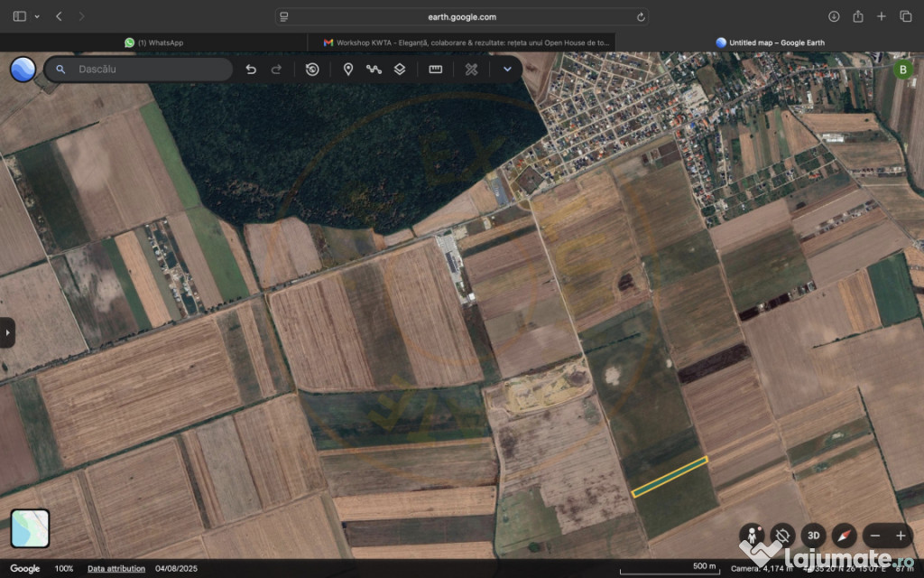This screenshot has width=924, height=578.
Task: Expand the left side panel arrow
Action: (x=7, y=332)
